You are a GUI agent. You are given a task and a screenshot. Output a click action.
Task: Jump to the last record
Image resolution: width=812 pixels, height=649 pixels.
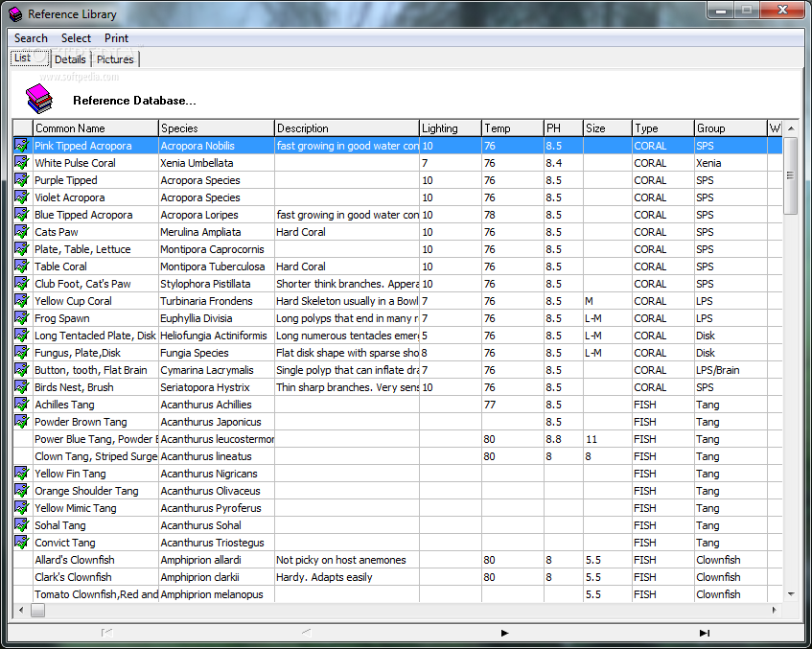coord(705,633)
